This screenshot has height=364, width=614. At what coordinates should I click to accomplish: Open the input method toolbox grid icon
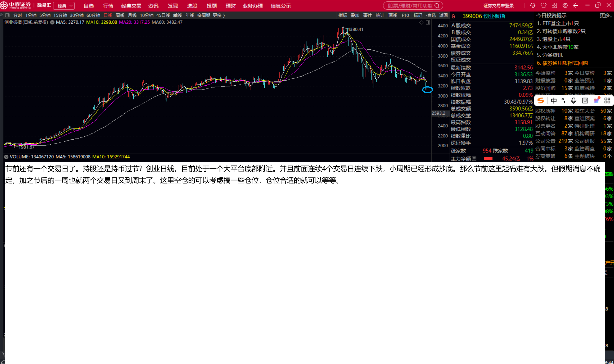(x=607, y=100)
